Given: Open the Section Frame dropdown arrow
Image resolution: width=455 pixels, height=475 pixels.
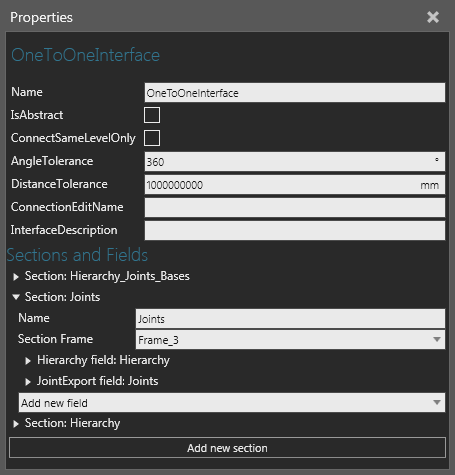Looking at the screenshot, I should pyautogui.click(x=437, y=339).
